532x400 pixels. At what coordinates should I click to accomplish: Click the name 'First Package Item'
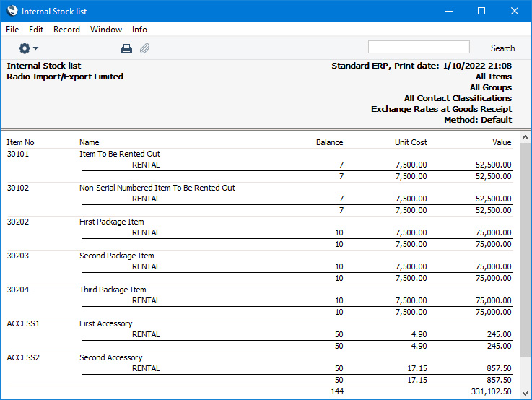coord(112,222)
